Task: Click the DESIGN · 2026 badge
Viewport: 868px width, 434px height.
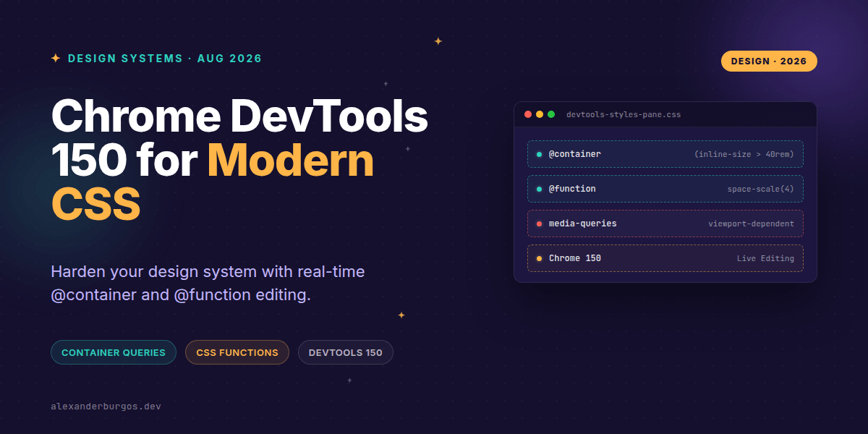Action: (x=769, y=61)
